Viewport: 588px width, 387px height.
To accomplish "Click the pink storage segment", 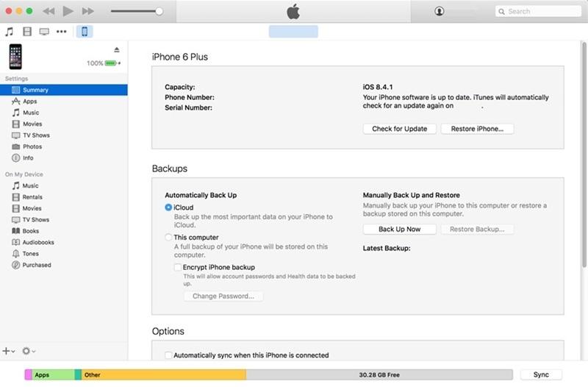I will pyautogui.click(x=28, y=374).
